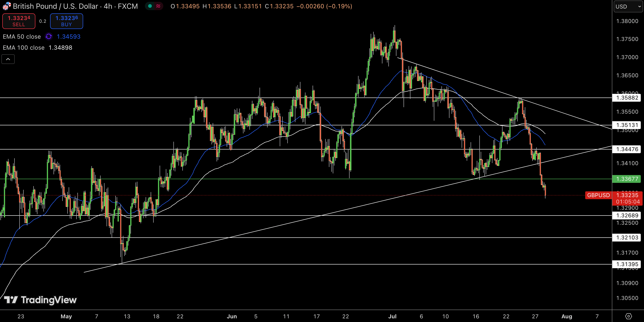Screen dimensions: 644x322
Task: Click the 'Jun' date on time axis
Action: (232, 316)
